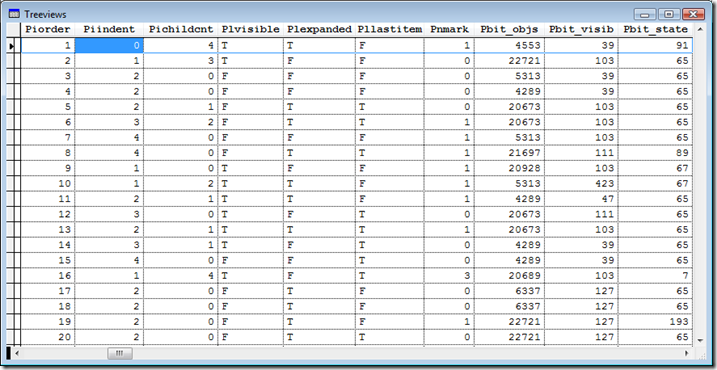Select Piorder cell with value 5

48,107
